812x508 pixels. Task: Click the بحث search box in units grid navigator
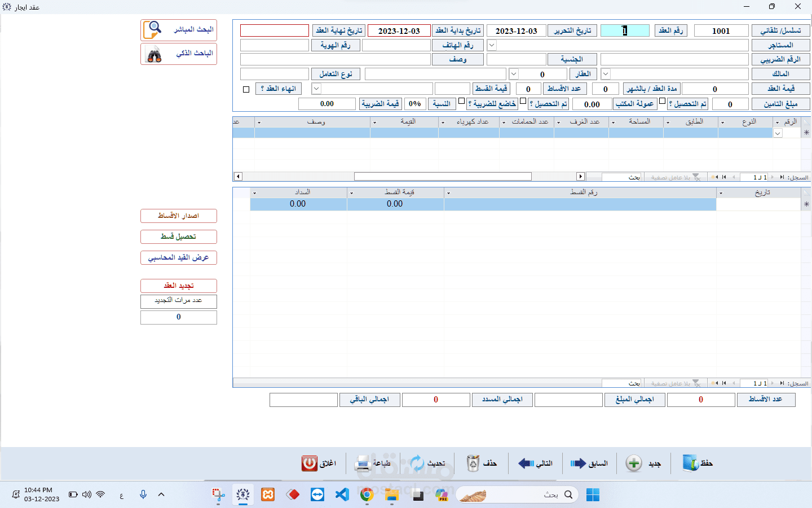click(x=622, y=177)
